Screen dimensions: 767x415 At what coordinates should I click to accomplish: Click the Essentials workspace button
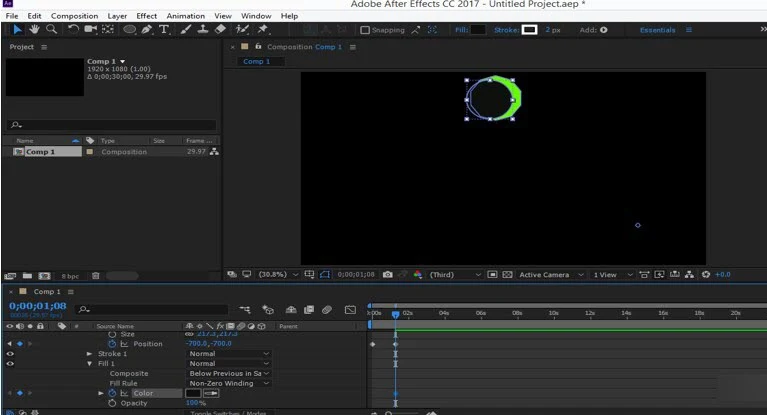657,30
